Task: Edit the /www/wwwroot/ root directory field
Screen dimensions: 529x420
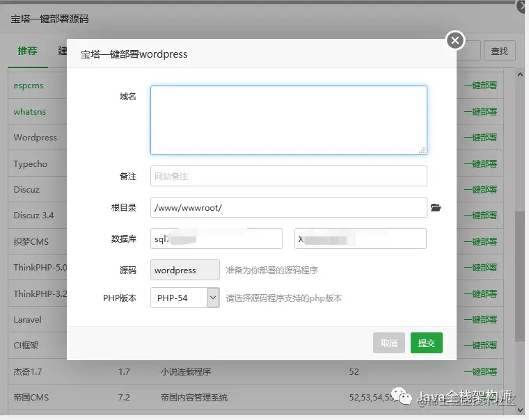Action: [x=289, y=207]
